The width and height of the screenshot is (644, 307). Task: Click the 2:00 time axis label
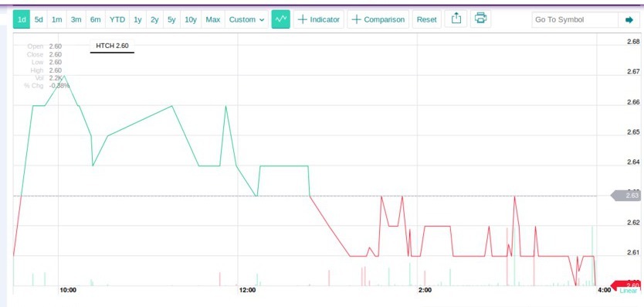click(425, 290)
